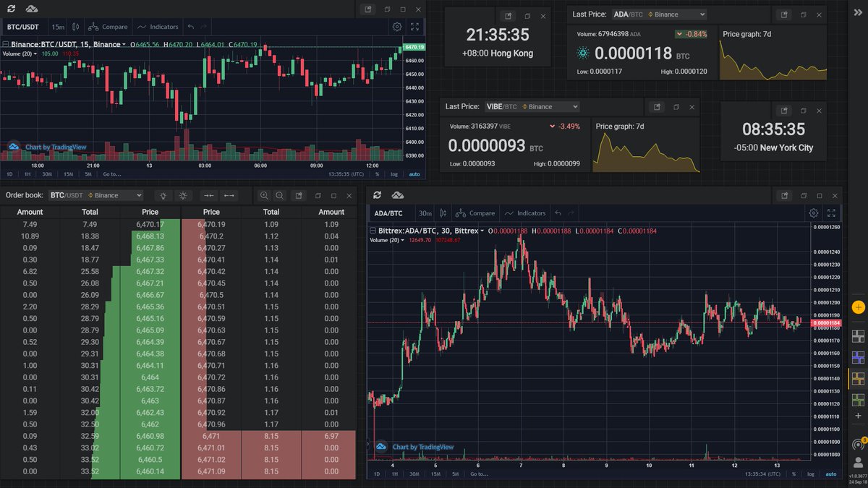Select 1H range on BTC/USDT chart
The image size is (868, 488).
point(27,174)
